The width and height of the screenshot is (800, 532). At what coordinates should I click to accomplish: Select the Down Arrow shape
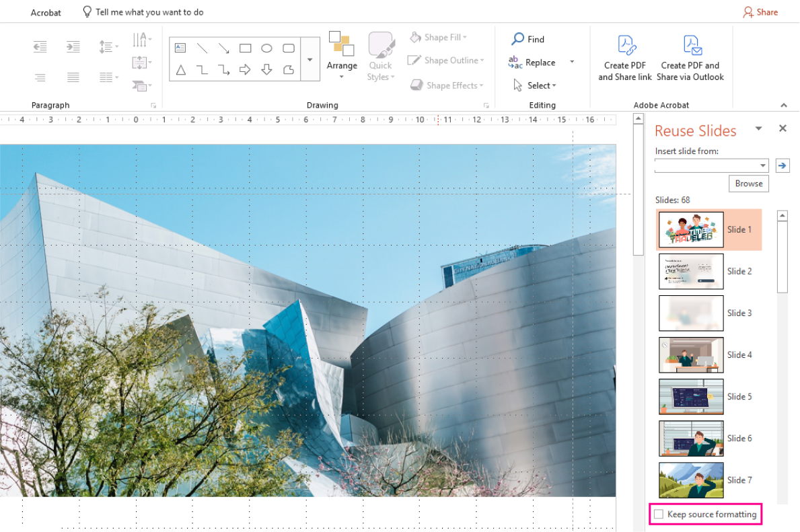click(x=266, y=70)
